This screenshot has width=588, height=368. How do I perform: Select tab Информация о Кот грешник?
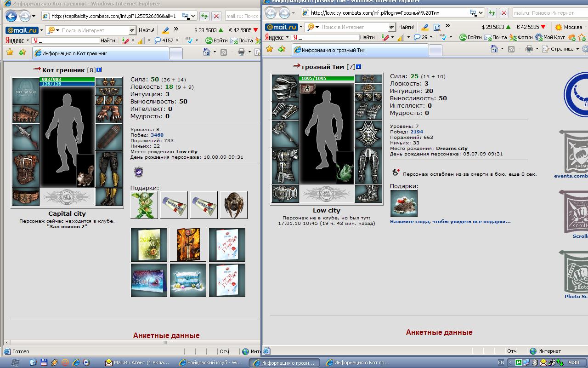pyautogui.click(x=101, y=53)
